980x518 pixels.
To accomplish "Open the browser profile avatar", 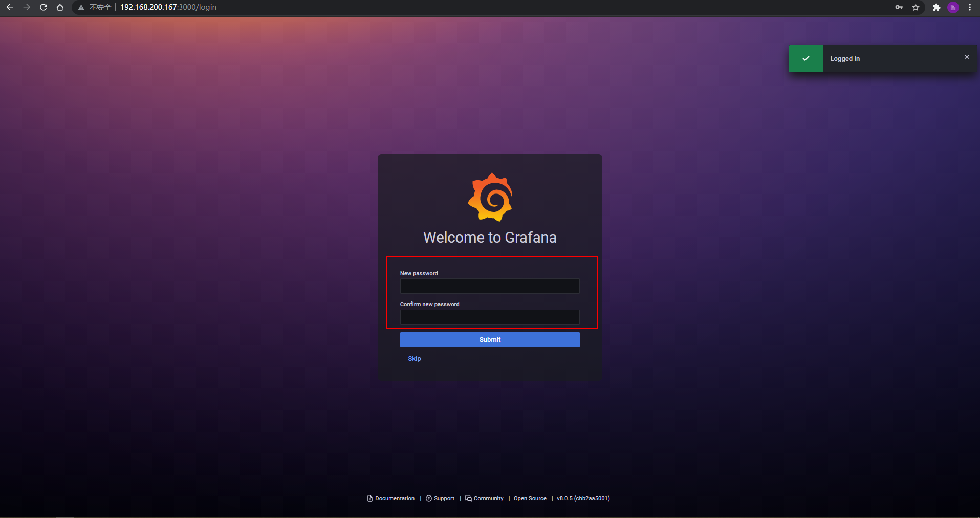I will [953, 7].
